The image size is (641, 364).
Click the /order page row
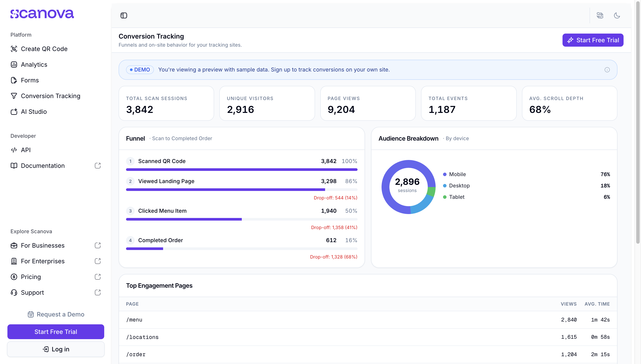pyautogui.click(x=368, y=354)
